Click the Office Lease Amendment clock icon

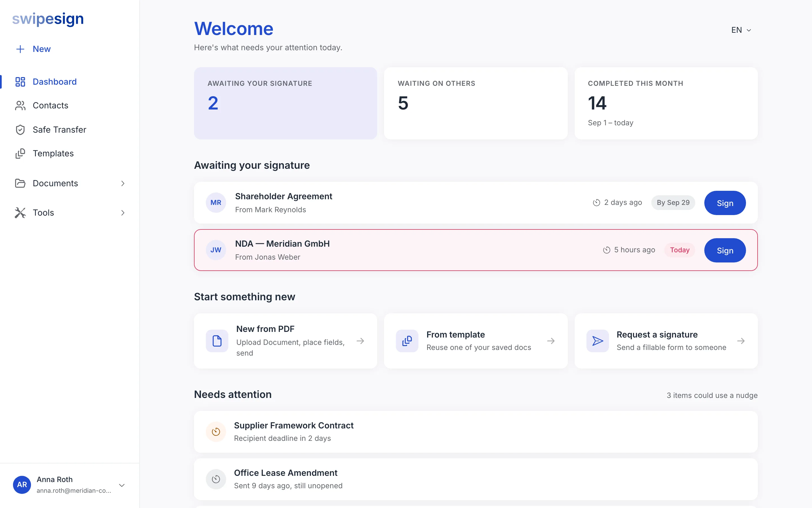pyautogui.click(x=216, y=479)
